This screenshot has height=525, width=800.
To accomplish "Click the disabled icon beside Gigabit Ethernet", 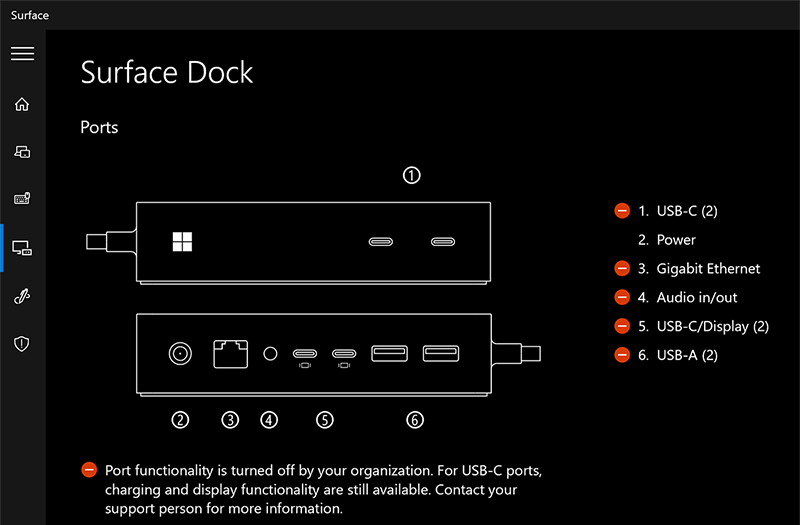I will tap(622, 268).
